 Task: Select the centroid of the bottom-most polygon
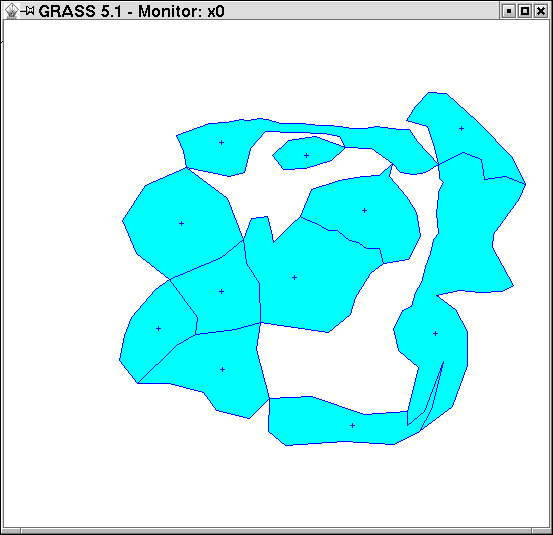[x=352, y=425]
